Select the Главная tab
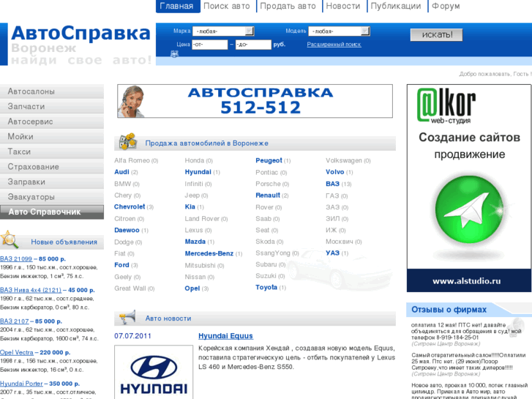The height and width of the screenshot is (399, 532). pyautogui.click(x=178, y=6)
